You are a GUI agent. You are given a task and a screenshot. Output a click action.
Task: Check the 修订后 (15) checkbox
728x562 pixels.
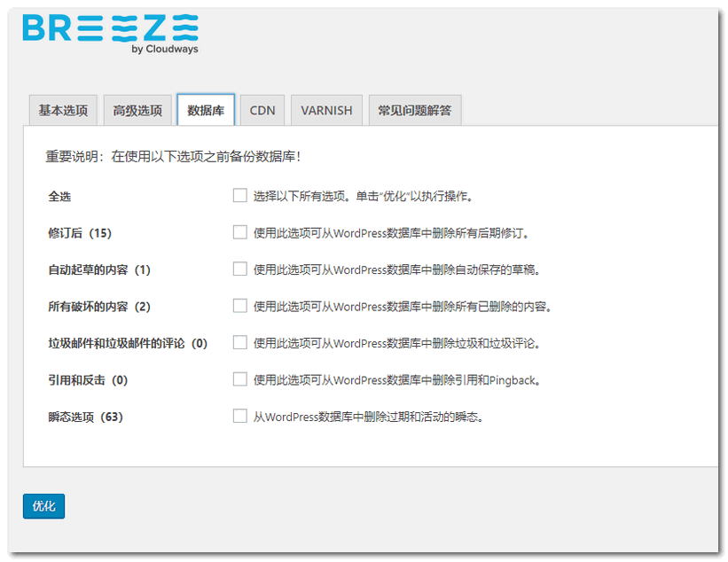pyautogui.click(x=239, y=232)
